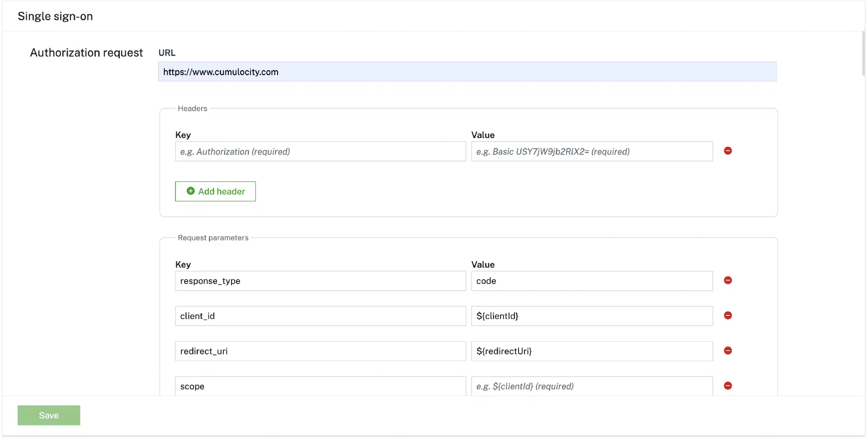Save the single sign-on configuration
Viewport: 868px width, 438px height.
point(49,415)
